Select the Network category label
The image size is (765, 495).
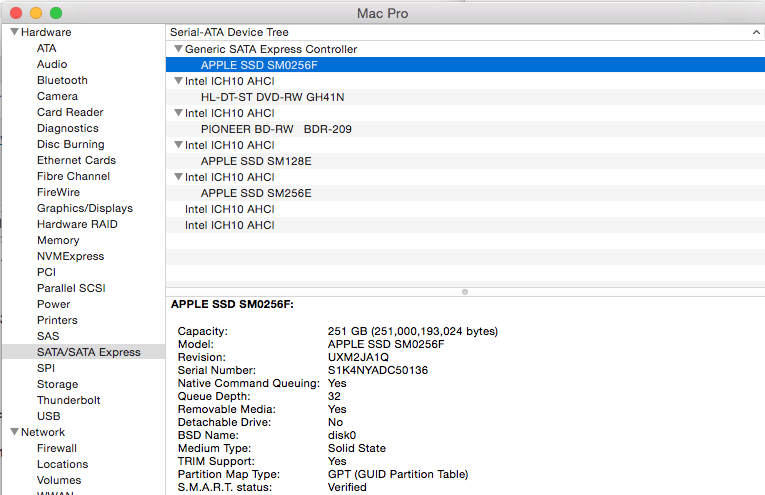point(43,432)
